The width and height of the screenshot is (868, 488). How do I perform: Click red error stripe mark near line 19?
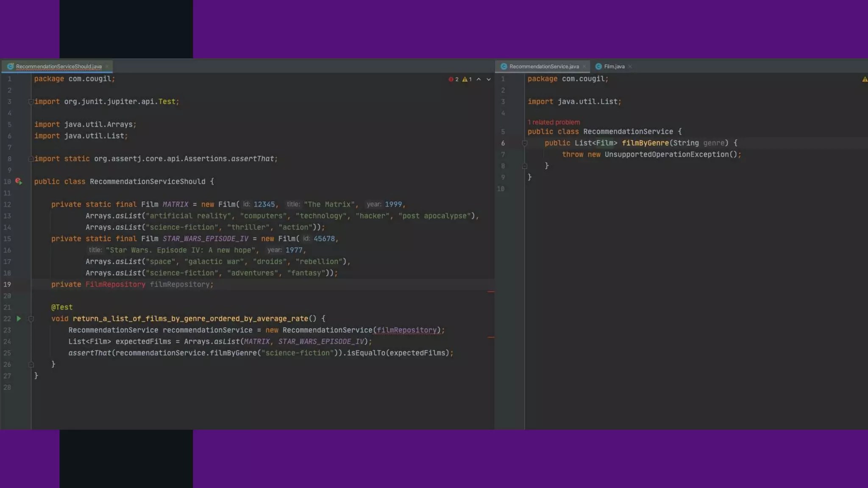pyautogui.click(x=491, y=292)
